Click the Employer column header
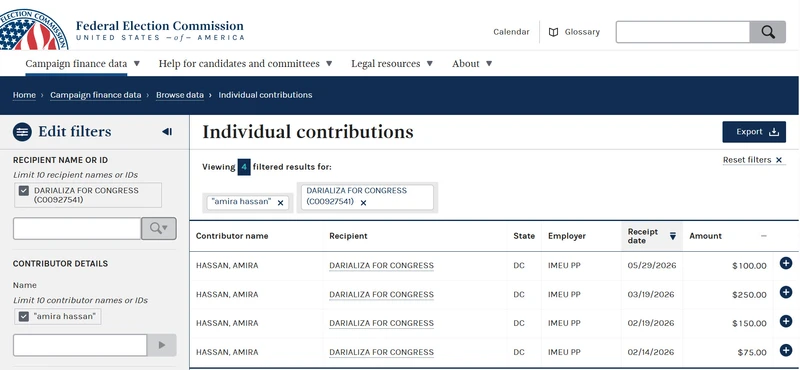The image size is (800, 370). coord(567,236)
